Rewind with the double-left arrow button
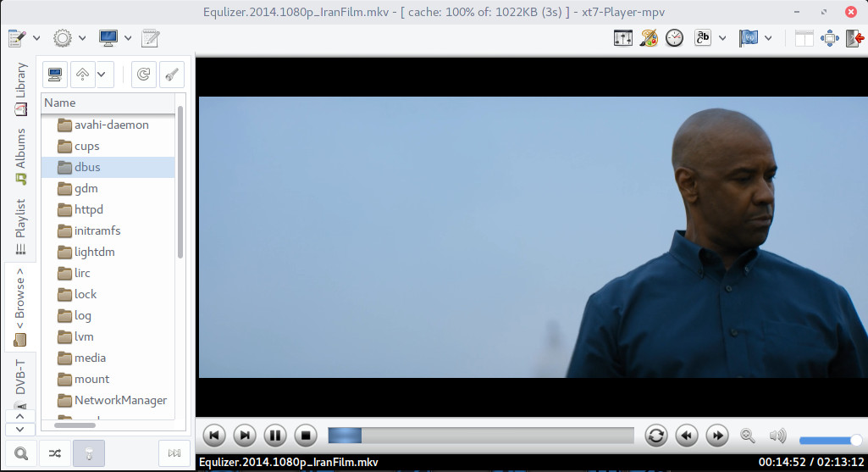Screen dimensions: 868x472 (687, 436)
